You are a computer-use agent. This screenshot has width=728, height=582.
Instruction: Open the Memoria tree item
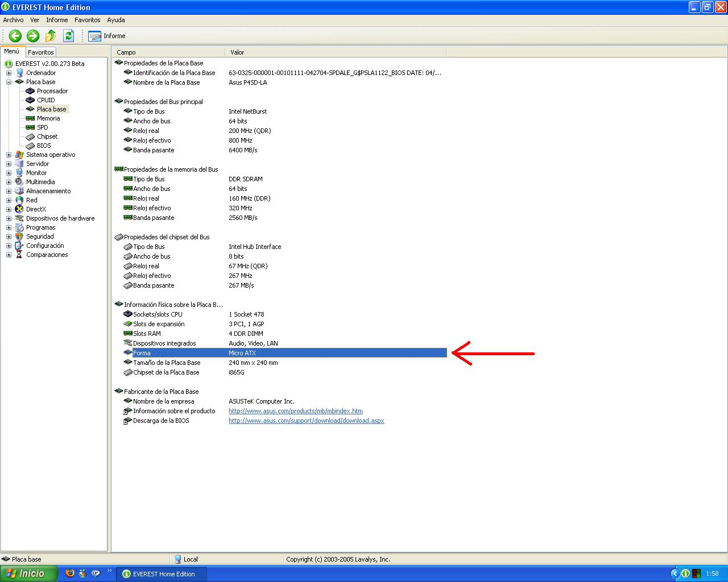point(48,118)
